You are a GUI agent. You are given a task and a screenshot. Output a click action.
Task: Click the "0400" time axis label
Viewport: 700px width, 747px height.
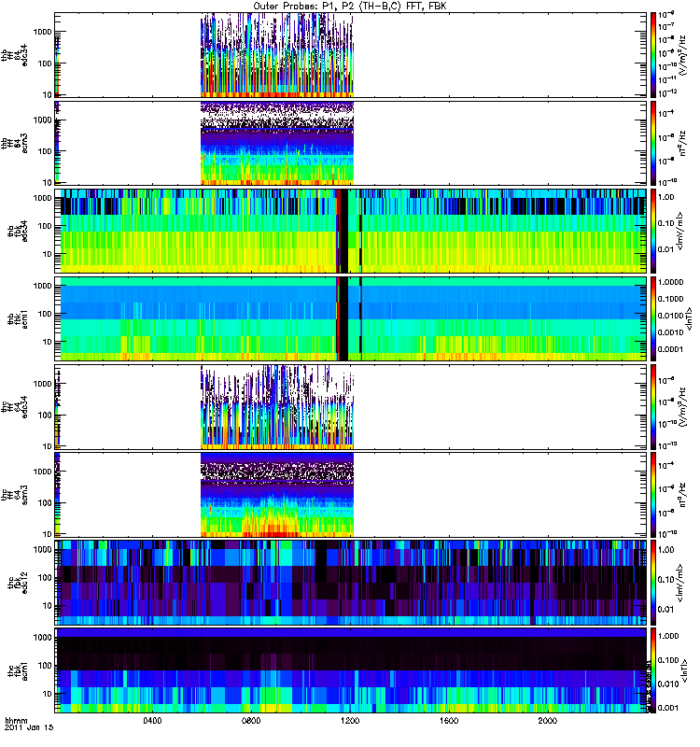coord(152,720)
